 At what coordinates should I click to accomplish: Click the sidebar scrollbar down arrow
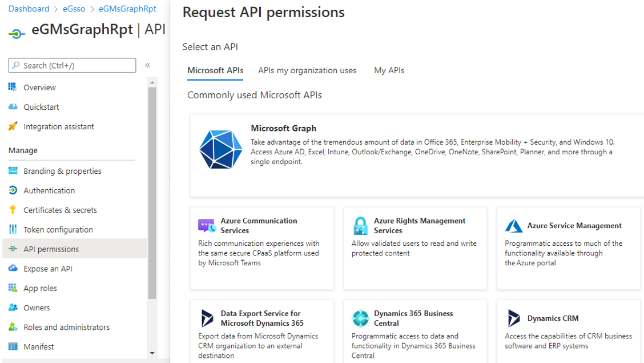click(x=152, y=353)
